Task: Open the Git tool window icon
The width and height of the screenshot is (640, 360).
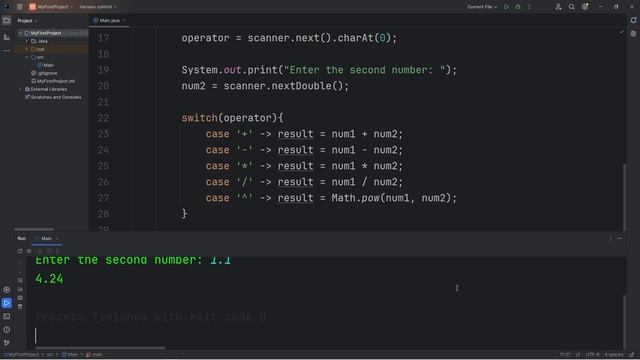Action: 7,343
